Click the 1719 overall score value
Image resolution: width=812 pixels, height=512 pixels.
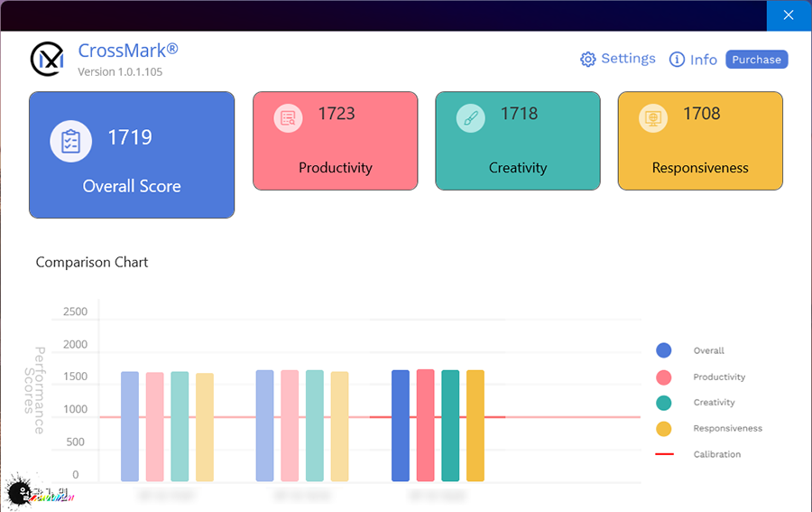tap(129, 137)
